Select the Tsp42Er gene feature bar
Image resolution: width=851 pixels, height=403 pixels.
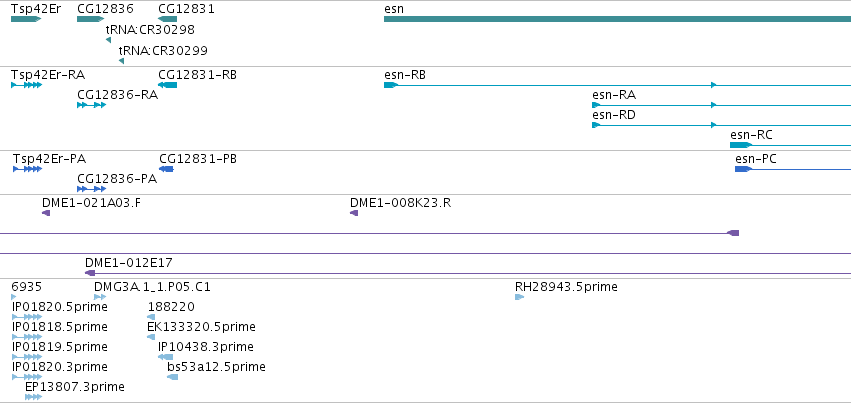click(26, 19)
